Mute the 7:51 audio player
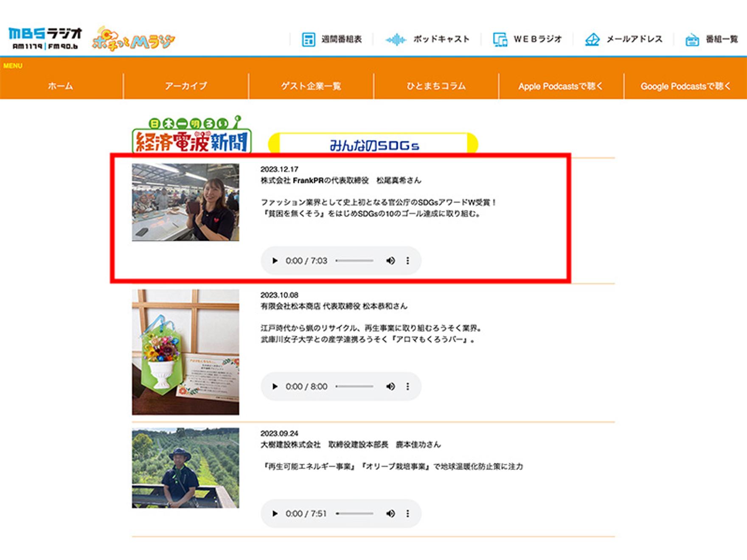 click(x=390, y=513)
